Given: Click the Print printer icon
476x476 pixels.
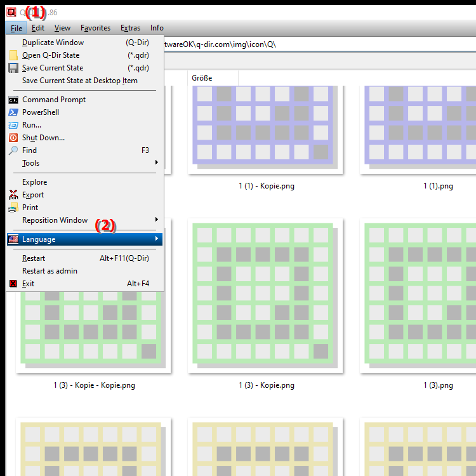Looking at the screenshot, I should (13, 208).
